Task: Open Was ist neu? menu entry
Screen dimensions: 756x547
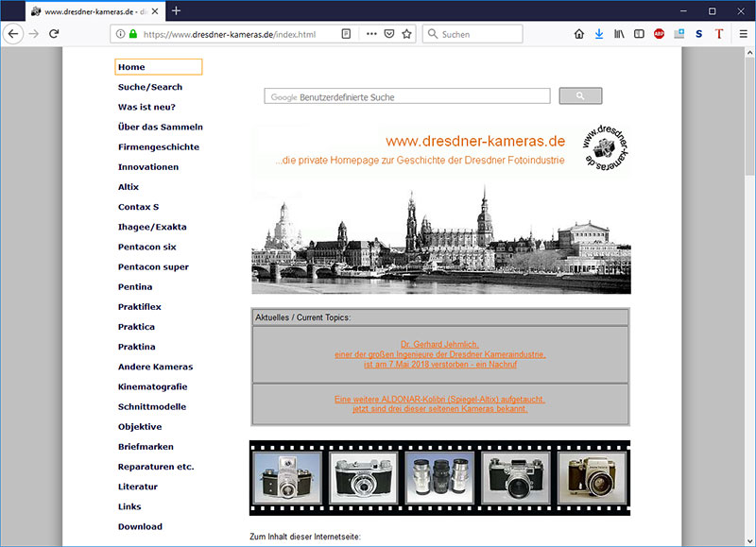Action: 146,107
